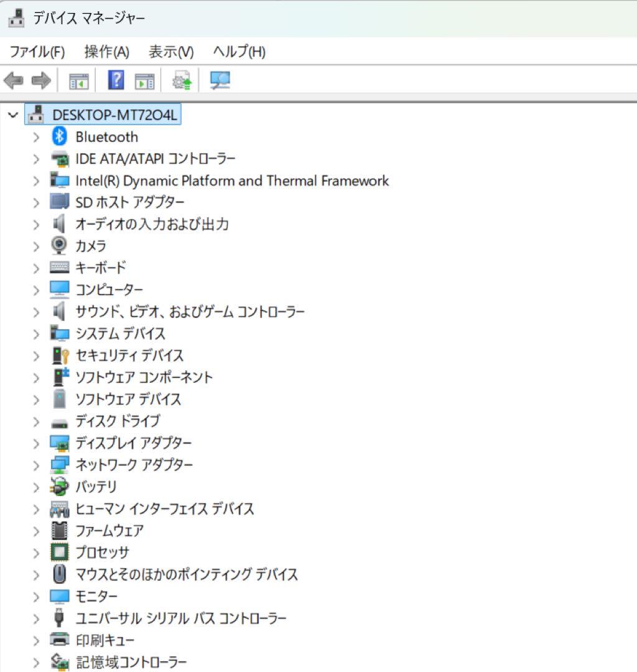Click the カメラ category icon
The image size is (637, 672).
tap(59, 246)
